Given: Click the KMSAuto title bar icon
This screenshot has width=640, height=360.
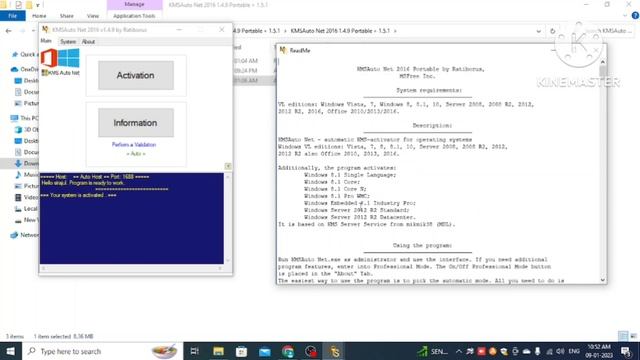Looking at the screenshot, I should coord(45,29).
